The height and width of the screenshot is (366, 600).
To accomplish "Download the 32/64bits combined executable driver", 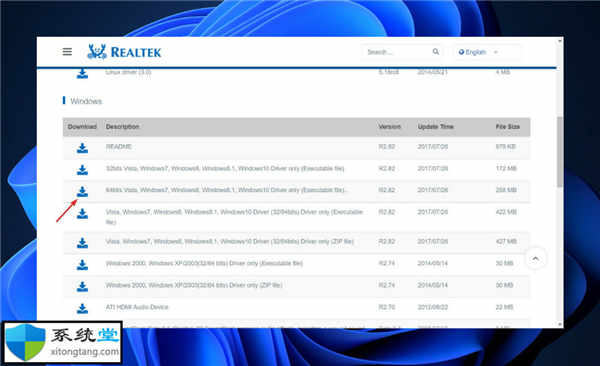I will [x=82, y=213].
